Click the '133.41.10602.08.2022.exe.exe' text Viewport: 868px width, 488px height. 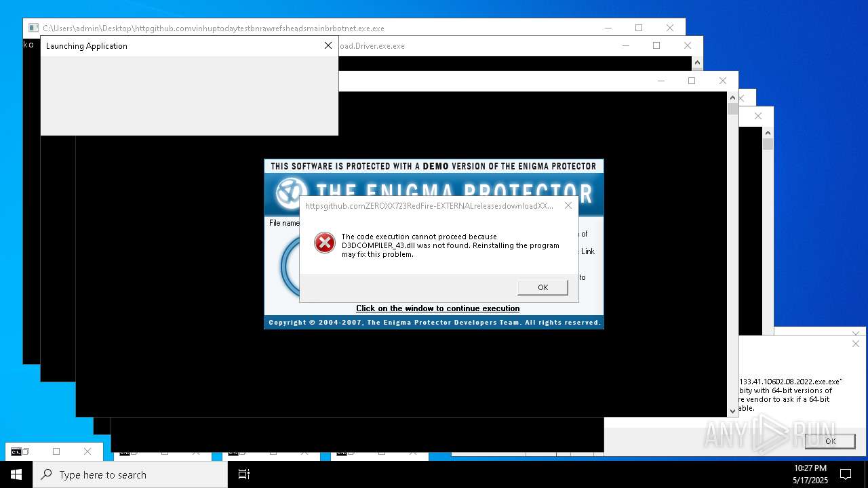coord(791,382)
